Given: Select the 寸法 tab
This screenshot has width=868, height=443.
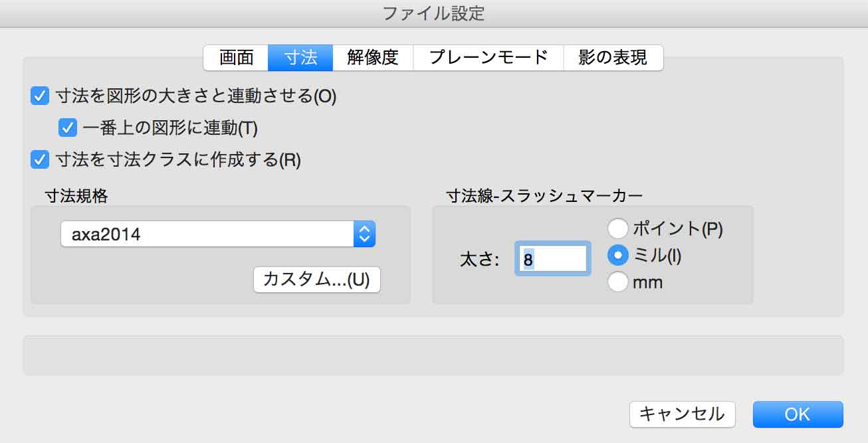Looking at the screenshot, I should tap(300, 58).
